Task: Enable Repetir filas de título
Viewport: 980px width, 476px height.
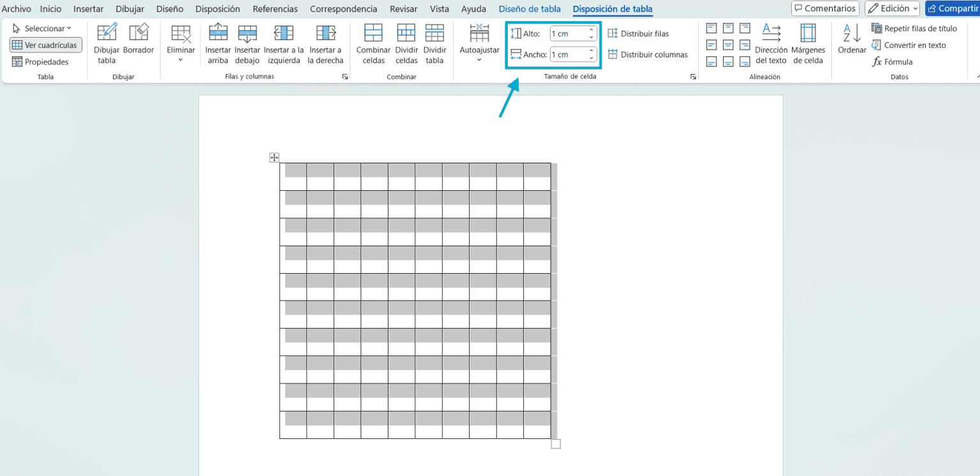Action: [x=915, y=28]
